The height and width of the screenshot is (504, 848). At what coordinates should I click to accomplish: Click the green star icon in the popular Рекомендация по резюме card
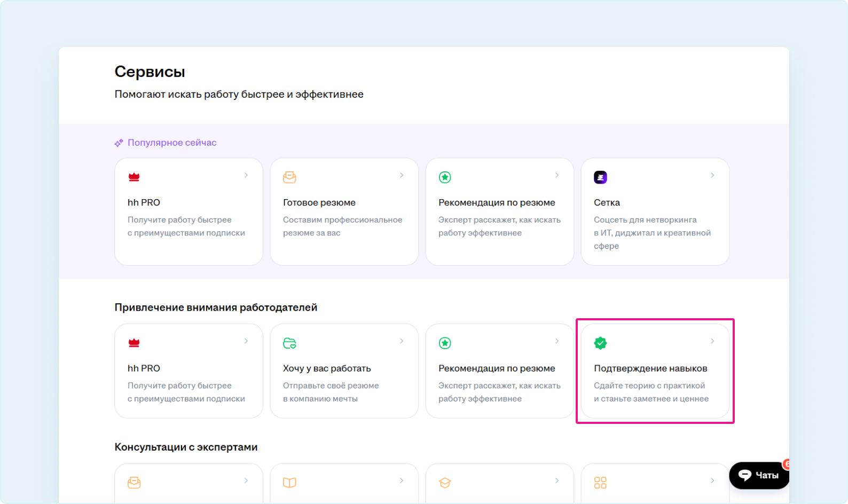tap(445, 177)
